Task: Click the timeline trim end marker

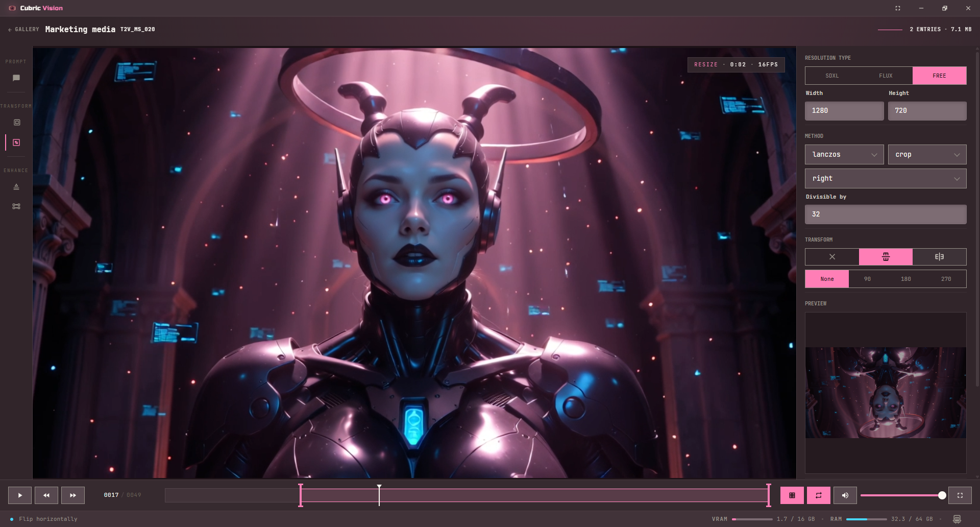Action: tap(769, 495)
